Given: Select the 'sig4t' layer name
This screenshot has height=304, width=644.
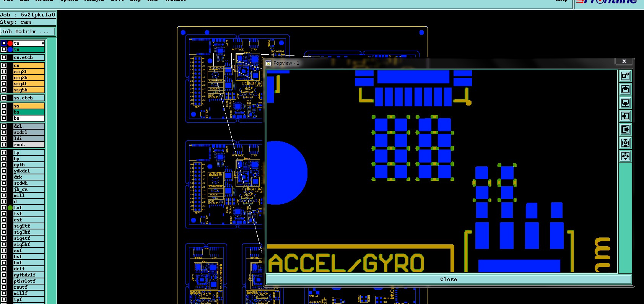Looking at the screenshot, I should (29, 84).
